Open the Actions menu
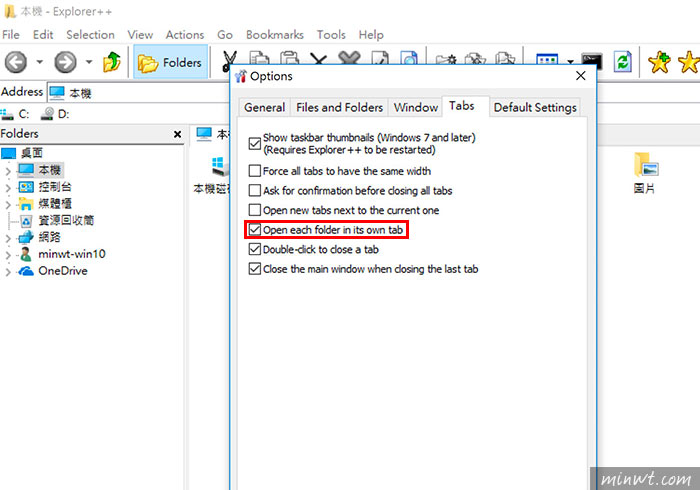Image resolution: width=700 pixels, height=490 pixels. coord(185,35)
